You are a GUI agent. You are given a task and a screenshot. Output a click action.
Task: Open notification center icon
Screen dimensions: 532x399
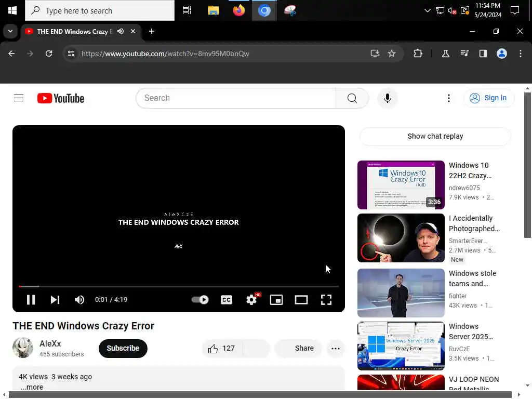click(515, 10)
